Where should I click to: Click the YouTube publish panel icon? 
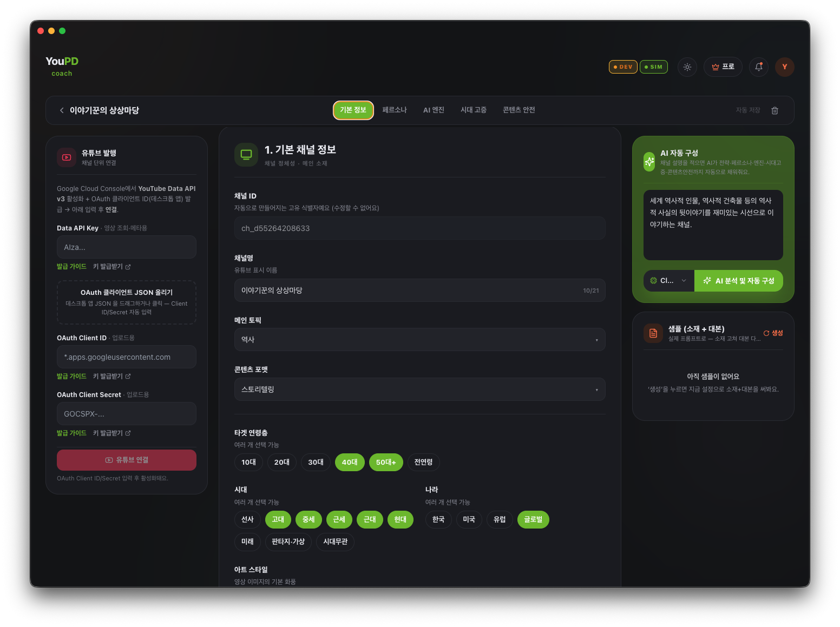pos(67,157)
